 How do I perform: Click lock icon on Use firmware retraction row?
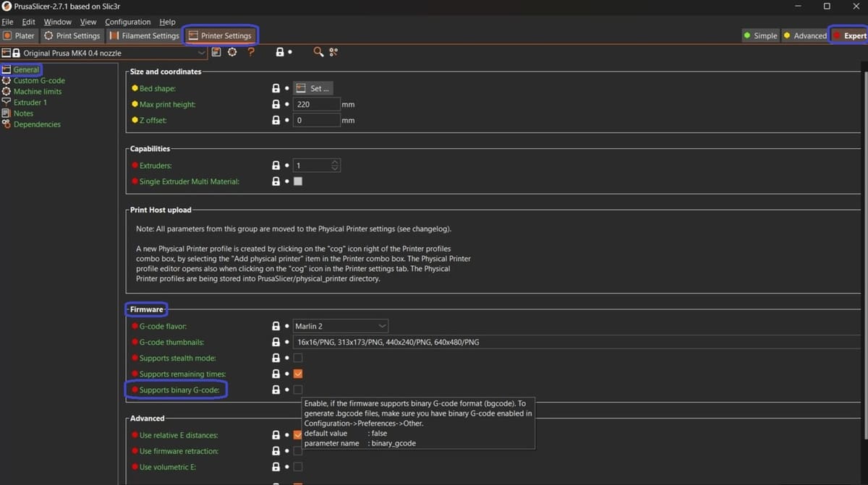(276, 451)
